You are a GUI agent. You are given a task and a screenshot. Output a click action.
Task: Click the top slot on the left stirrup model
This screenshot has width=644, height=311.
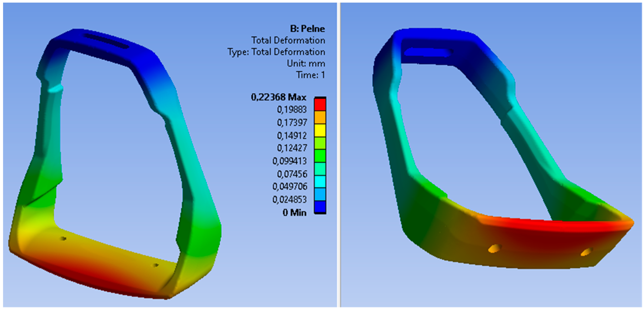point(107,41)
